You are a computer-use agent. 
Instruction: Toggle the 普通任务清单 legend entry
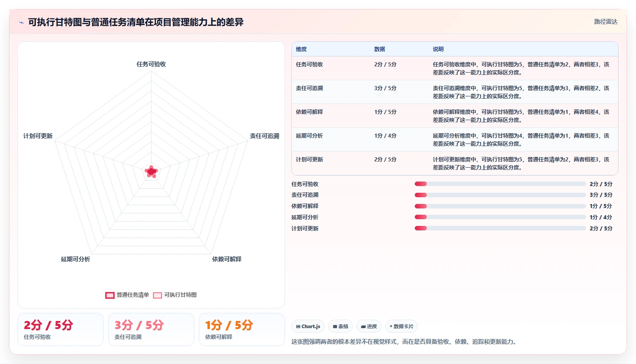[127, 295]
